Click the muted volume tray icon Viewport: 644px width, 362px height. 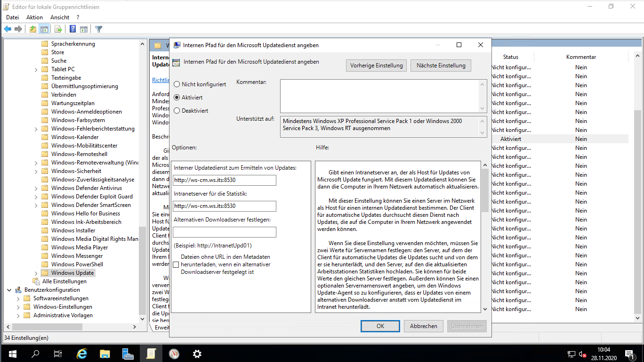[583, 354]
